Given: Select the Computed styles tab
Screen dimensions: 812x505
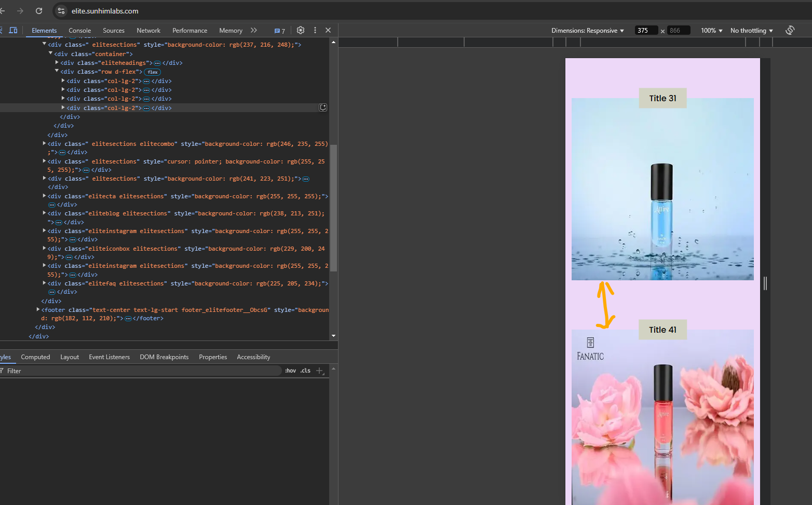Looking at the screenshot, I should tap(35, 357).
